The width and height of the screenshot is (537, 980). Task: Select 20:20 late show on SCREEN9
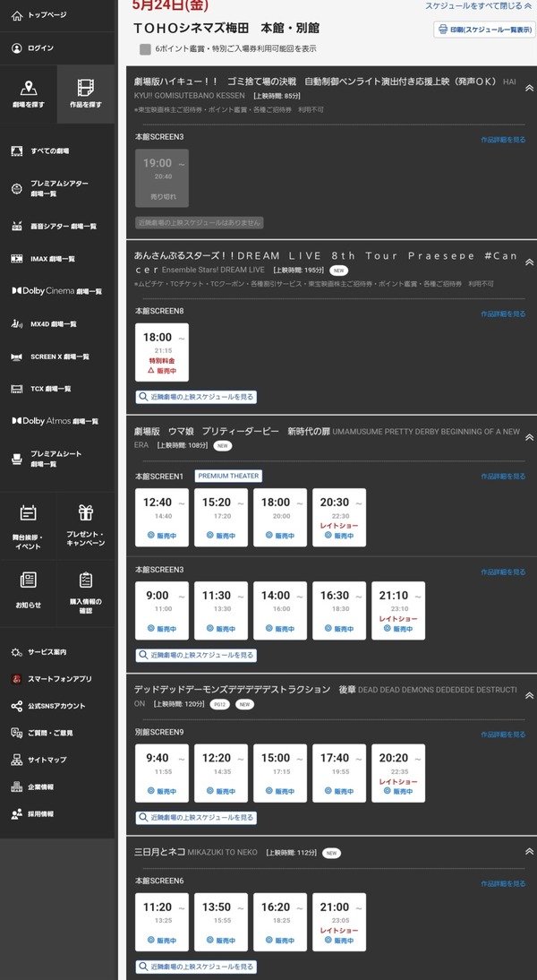[x=398, y=773]
